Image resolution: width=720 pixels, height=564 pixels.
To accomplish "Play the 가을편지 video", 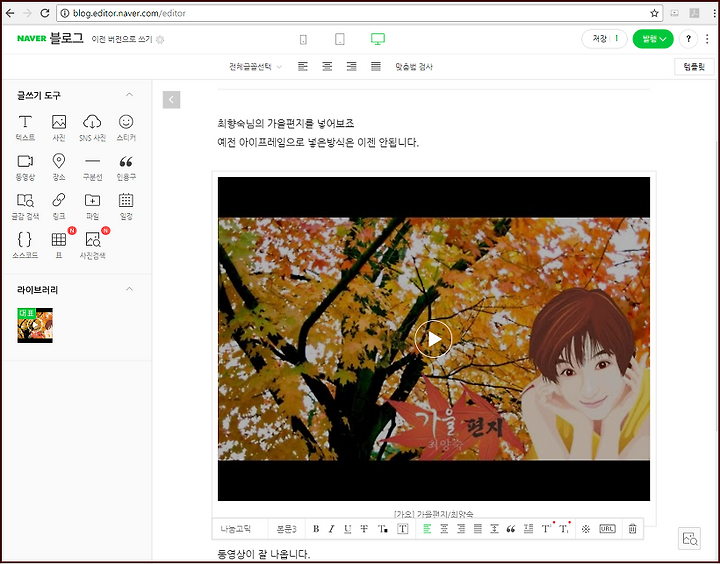I will coord(433,339).
